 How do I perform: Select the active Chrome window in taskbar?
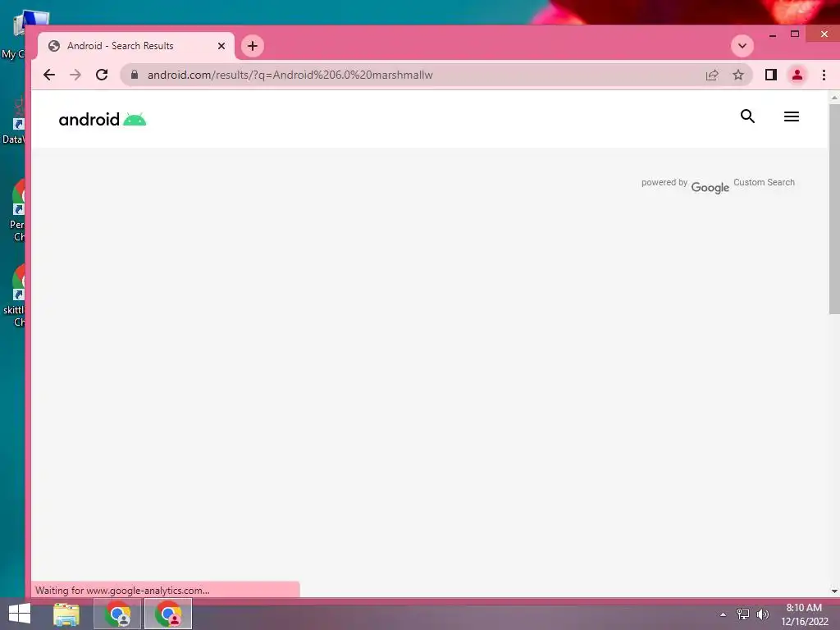pos(168,614)
